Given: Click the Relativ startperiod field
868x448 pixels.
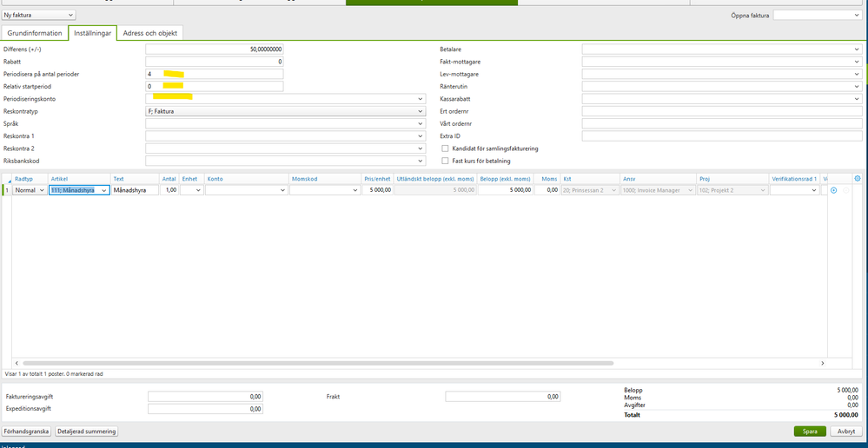Looking at the screenshot, I should (x=215, y=86).
